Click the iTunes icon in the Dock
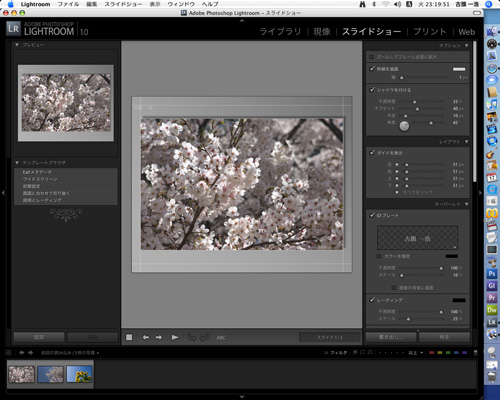This screenshot has width=500, height=400. click(x=492, y=104)
